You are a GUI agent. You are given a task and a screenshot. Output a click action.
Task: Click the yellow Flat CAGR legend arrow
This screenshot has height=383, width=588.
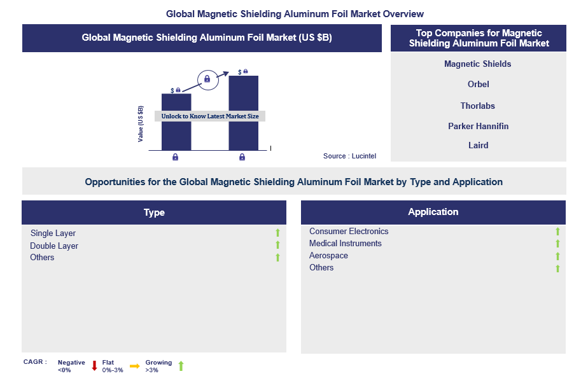pyautogui.click(x=135, y=366)
